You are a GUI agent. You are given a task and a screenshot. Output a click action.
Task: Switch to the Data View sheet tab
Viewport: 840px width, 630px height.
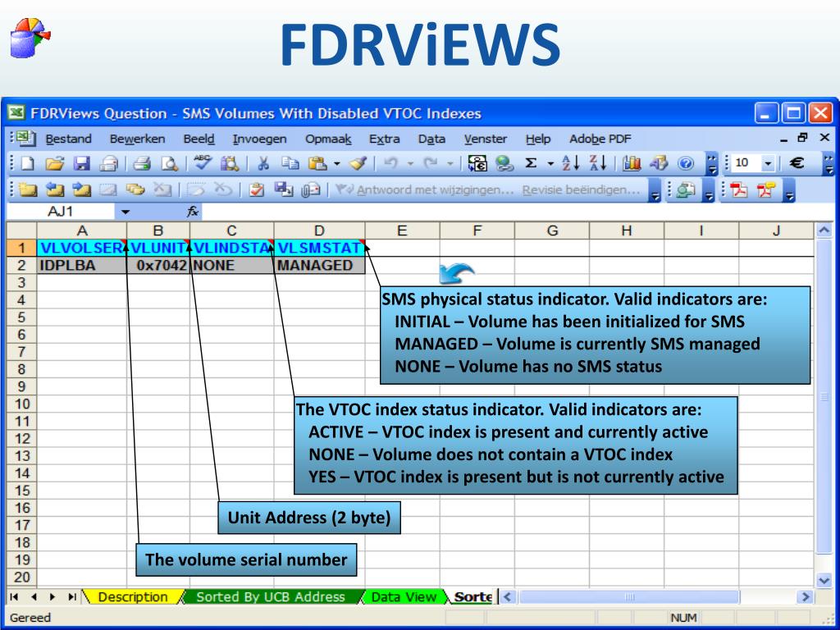404,597
